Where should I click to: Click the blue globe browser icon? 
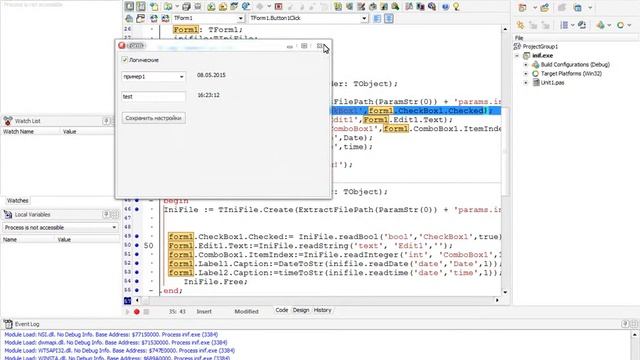click(246, 7)
